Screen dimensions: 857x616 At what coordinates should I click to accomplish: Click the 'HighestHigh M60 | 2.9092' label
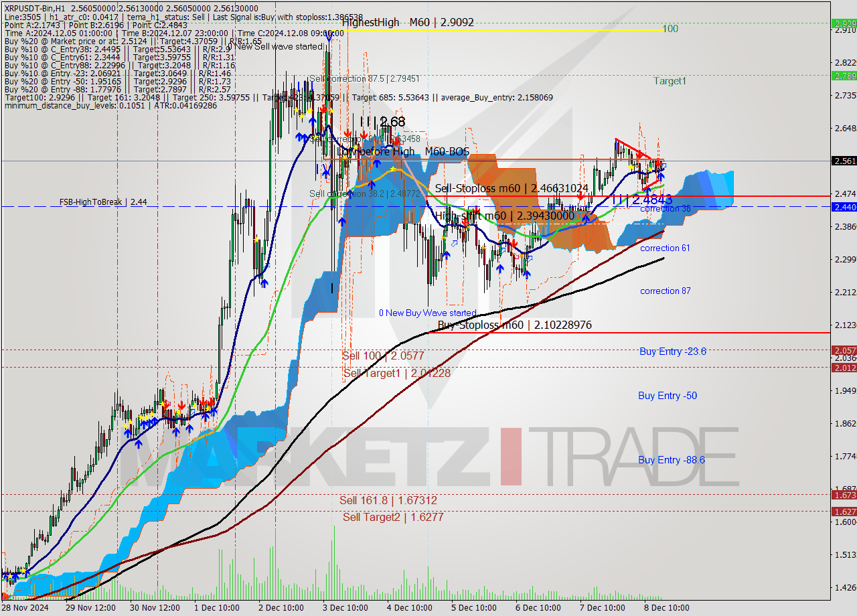[408, 22]
